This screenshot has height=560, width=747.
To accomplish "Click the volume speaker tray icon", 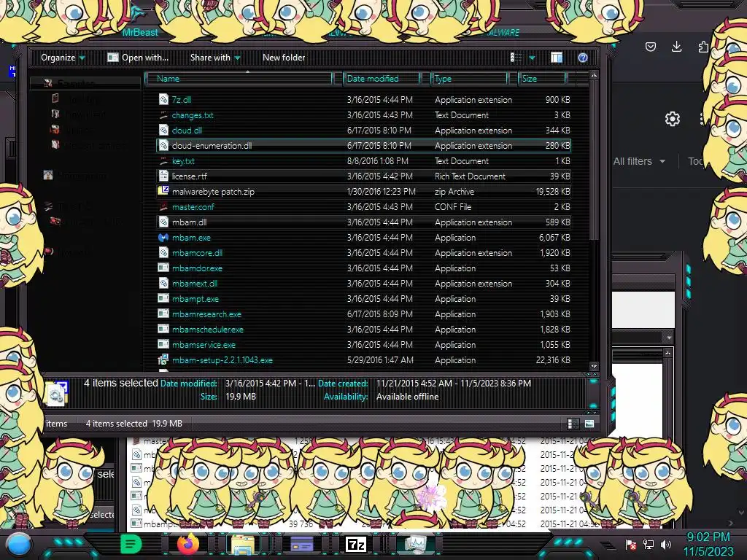I will point(666,544).
